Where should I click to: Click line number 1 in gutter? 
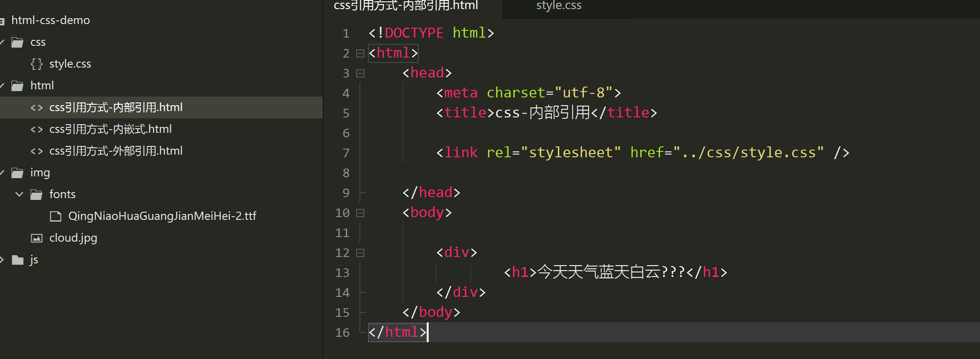[x=346, y=34]
